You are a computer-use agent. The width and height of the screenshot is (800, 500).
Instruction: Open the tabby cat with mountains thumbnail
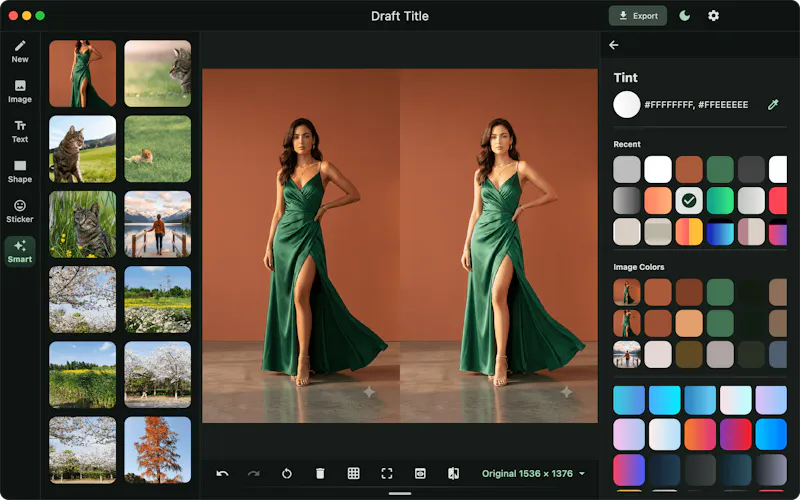tap(83, 149)
